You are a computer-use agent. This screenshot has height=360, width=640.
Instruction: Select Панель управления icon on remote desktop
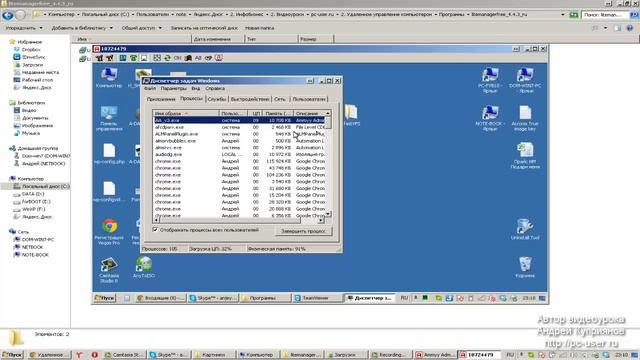pyautogui.click(x=109, y=118)
